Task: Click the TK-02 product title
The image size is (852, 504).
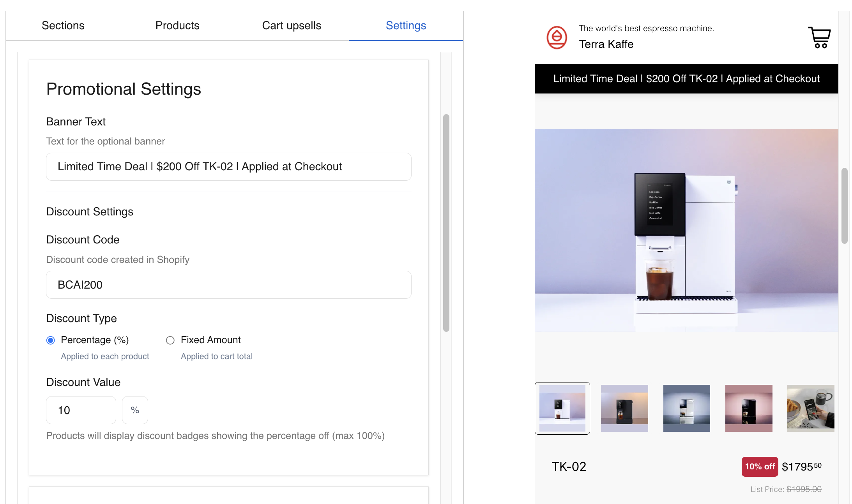Action: click(569, 467)
